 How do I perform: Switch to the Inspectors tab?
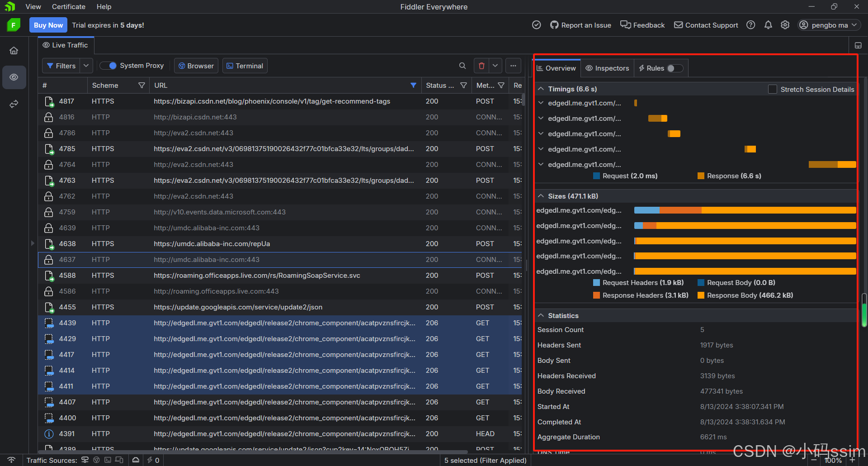pyautogui.click(x=607, y=68)
